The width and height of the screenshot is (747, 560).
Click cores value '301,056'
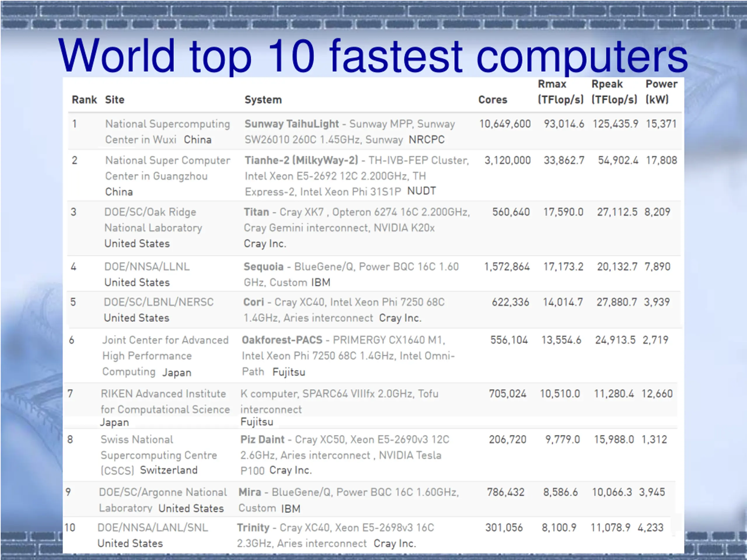(x=504, y=528)
